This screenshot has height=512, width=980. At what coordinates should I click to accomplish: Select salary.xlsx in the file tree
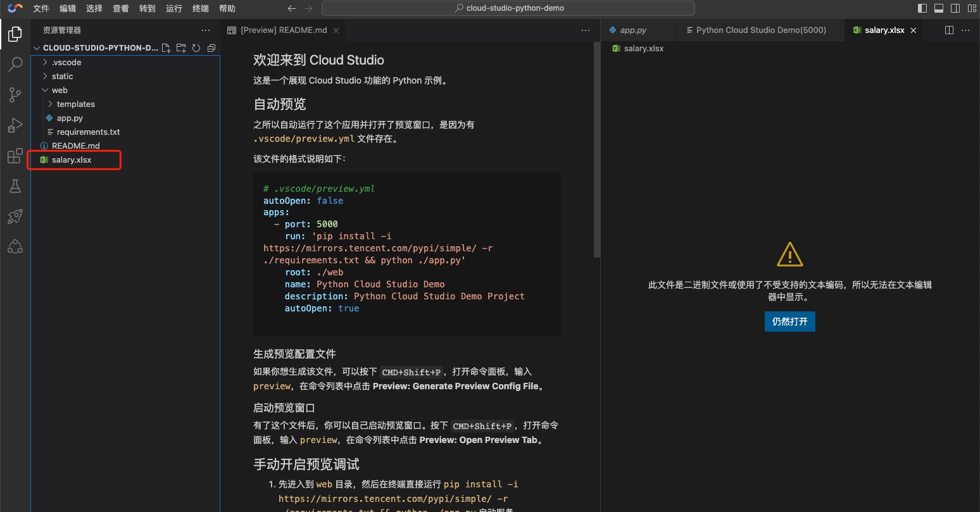tap(125, 160)
